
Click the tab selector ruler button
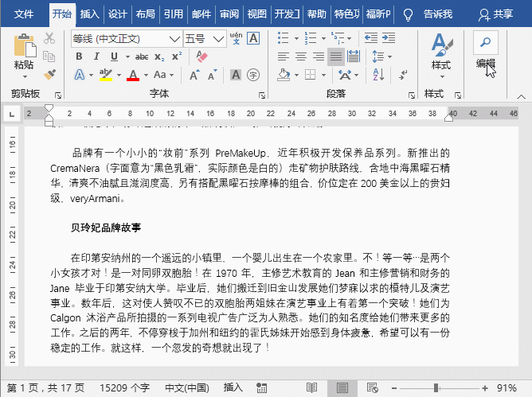coord(12,115)
